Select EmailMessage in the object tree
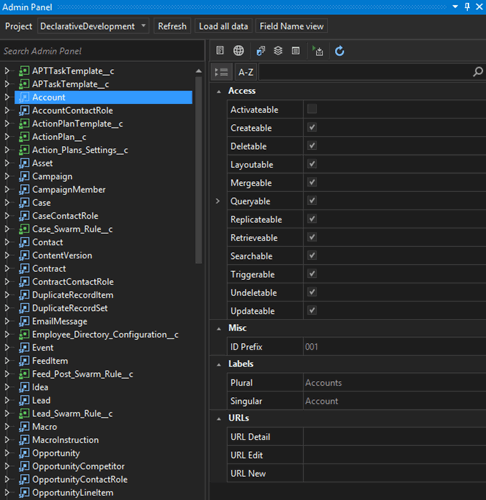 pos(60,321)
